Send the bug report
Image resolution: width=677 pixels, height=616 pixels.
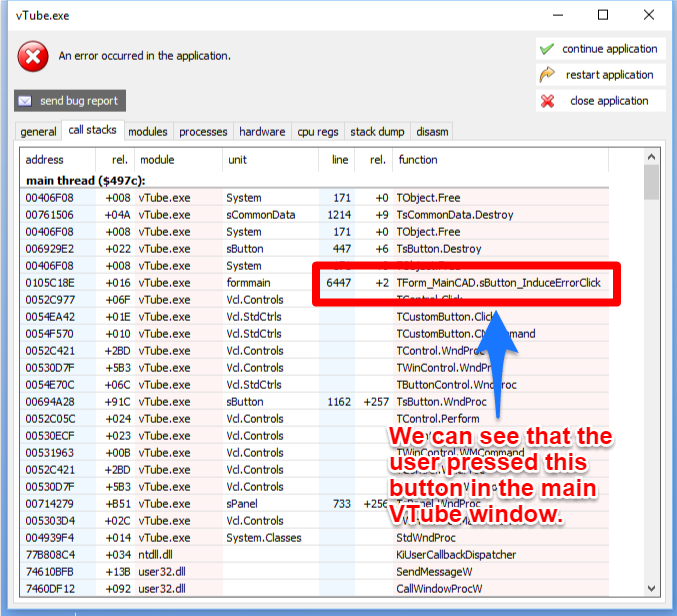tap(70, 101)
